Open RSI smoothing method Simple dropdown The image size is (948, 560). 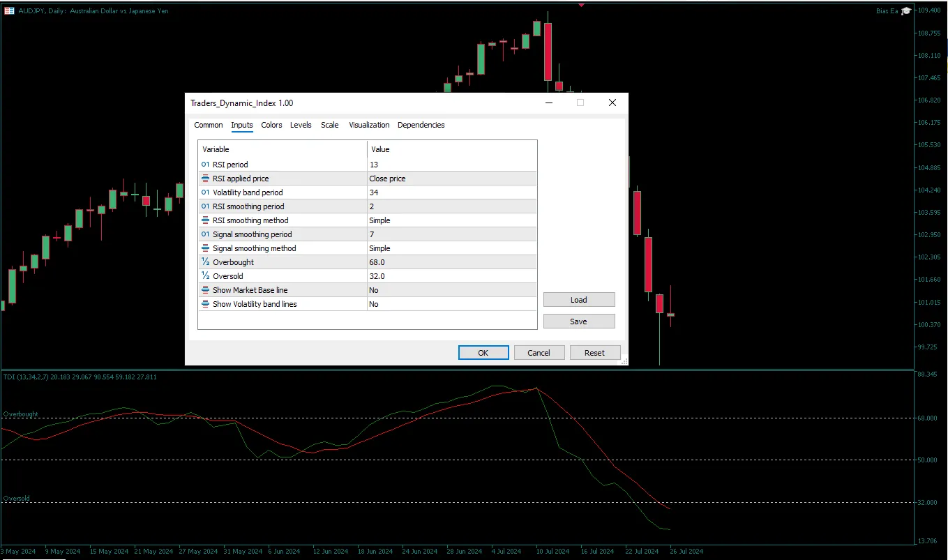pos(451,220)
